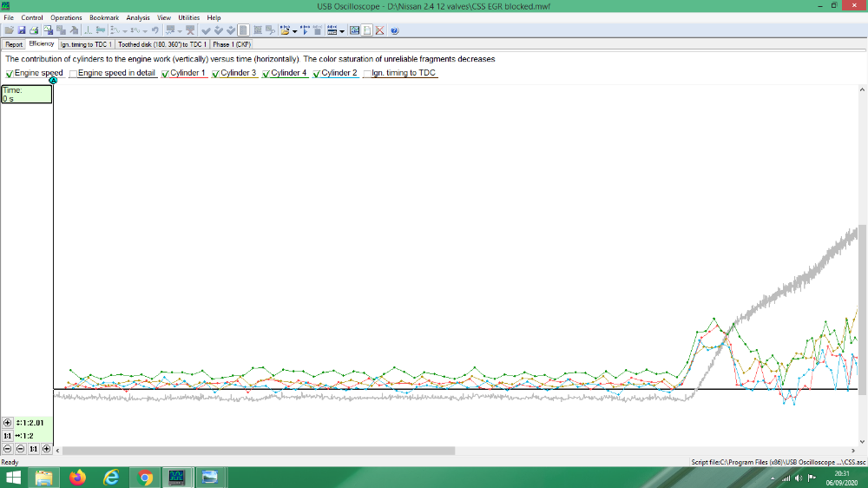This screenshot has height=488, width=868.
Task: Enable the Engine speed in detail checkbox
Action: click(74, 74)
